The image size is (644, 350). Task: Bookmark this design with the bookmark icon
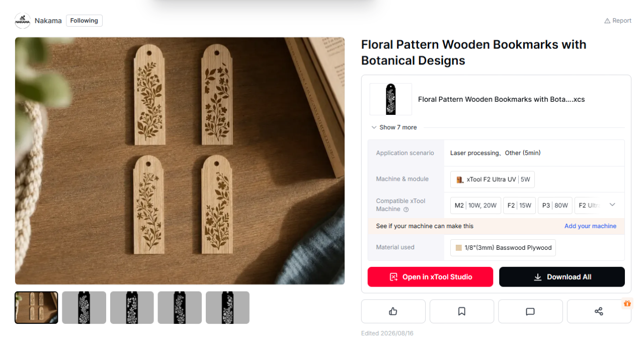(461, 311)
